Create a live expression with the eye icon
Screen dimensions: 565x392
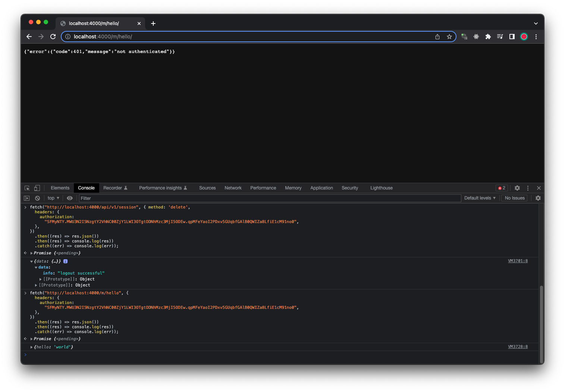tap(70, 198)
